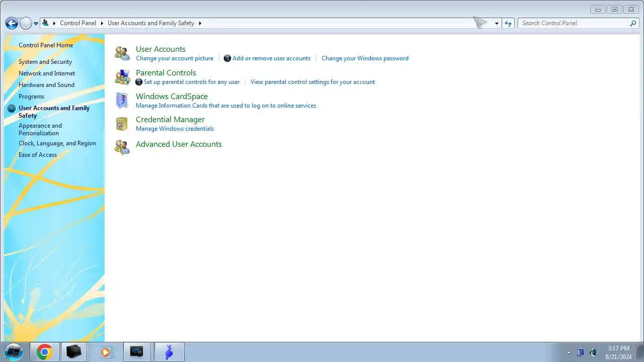Viewport: 644px width, 362px height.
Task: Open the User Accounts heading link
Action: [160, 49]
